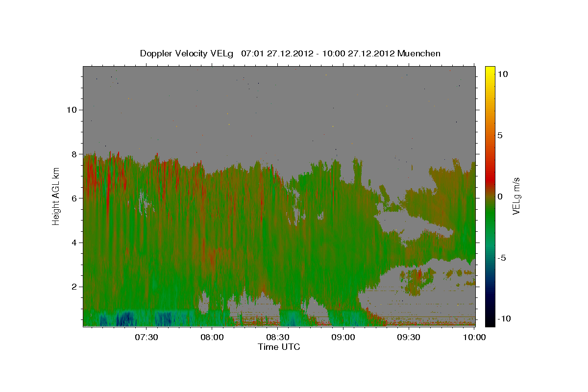588x392 pixels.
Task: Click the 'VELg m/s' colorbar title
Action: [517, 196]
